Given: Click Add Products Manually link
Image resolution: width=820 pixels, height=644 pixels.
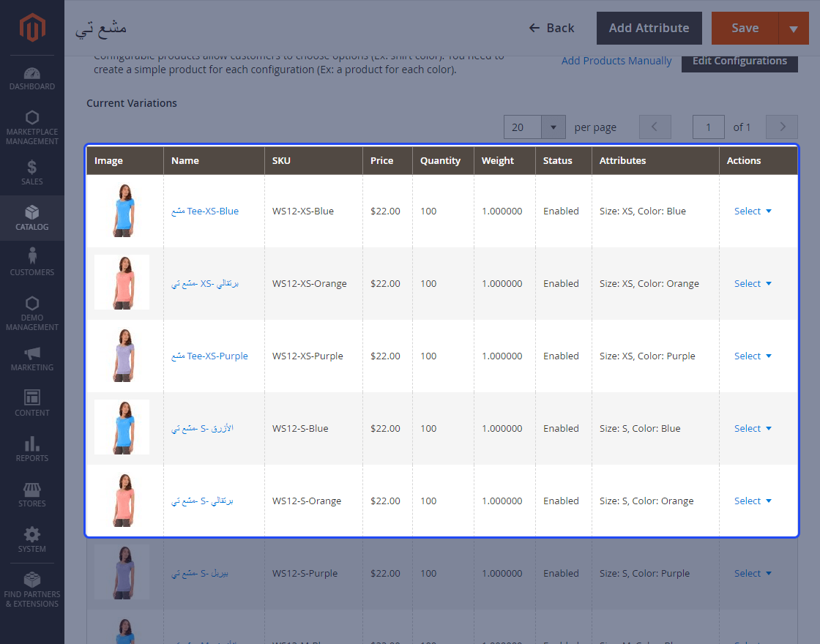Looking at the screenshot, I should [x=616, y=61].
